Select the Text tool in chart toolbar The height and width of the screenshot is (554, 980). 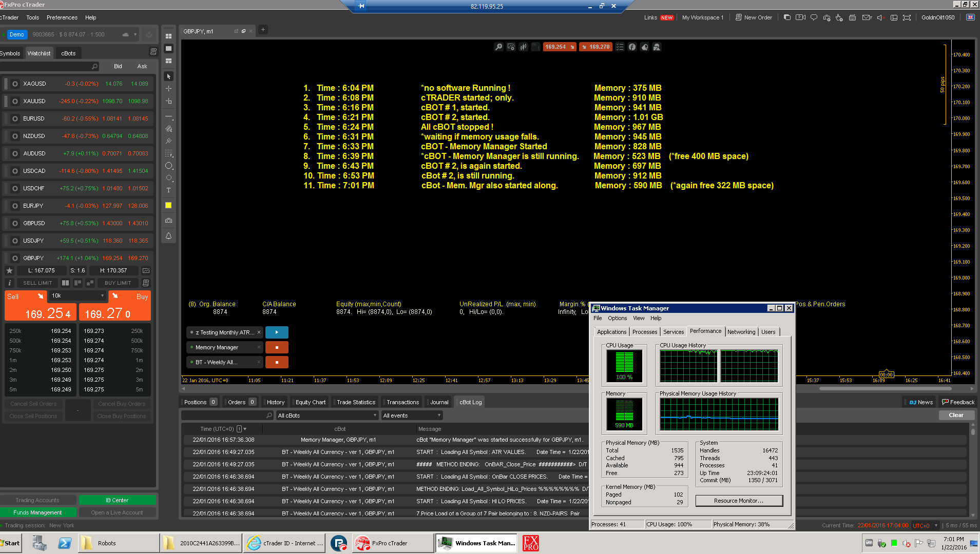coord(168,190)
